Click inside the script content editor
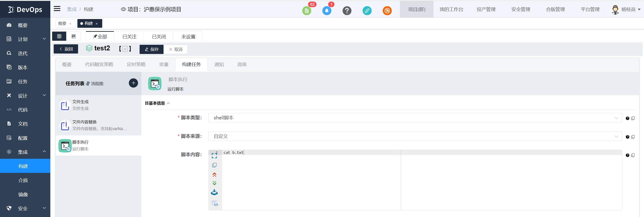This screenshot has height=217, width=644. click(x=422, y=180)
